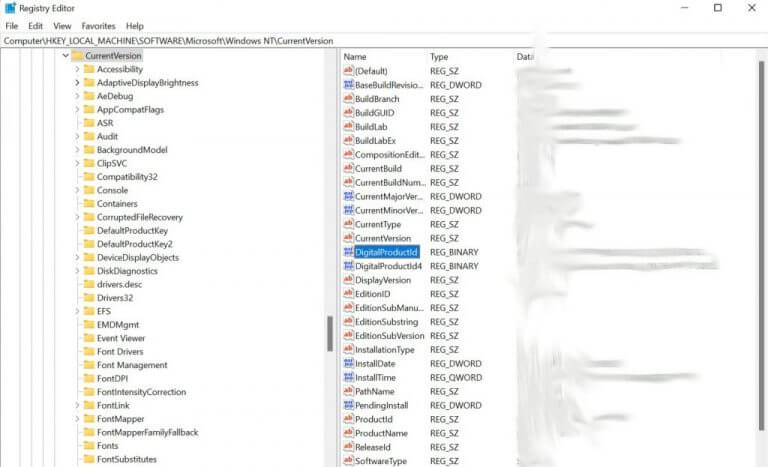The image size is (768, 467).
Task: Click the DefaultProductKey2 folder icon
Action: (89, 244)
